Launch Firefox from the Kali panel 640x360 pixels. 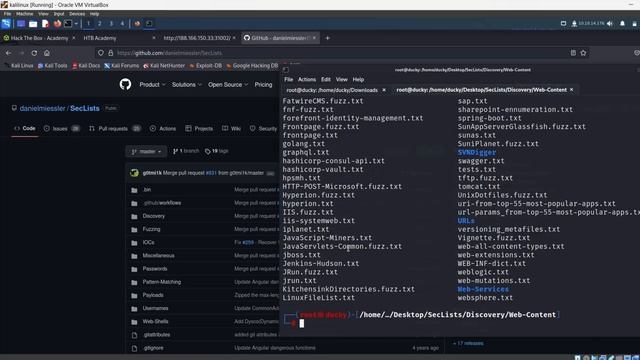(x=57, y=24)
